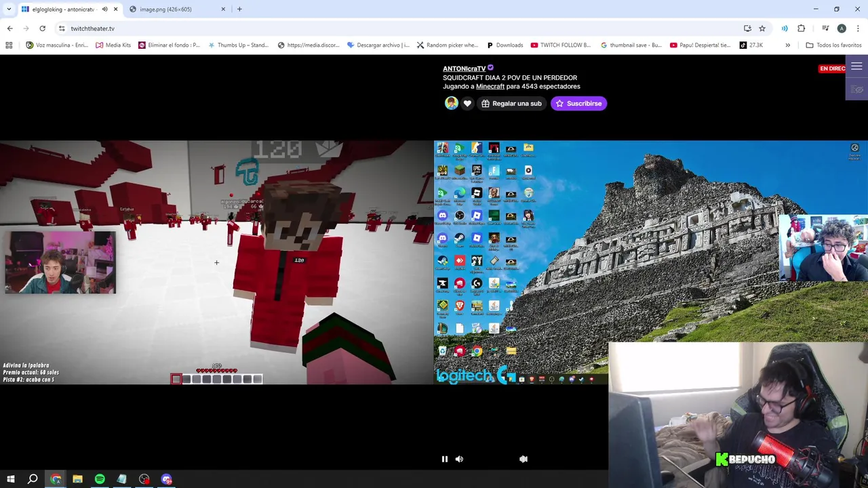Open the tab search dropdown arrow

coord(7,9)
